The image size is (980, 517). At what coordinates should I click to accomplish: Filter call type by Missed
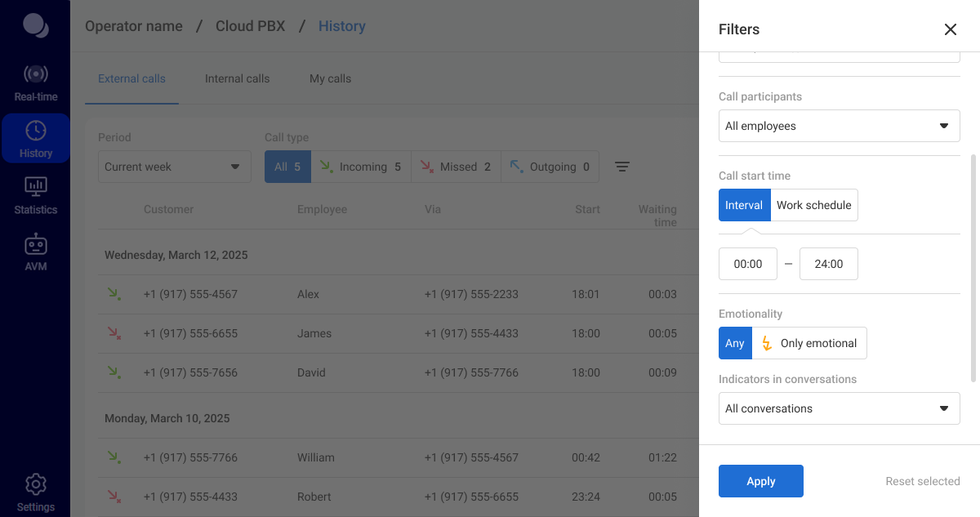pos(456,167)
